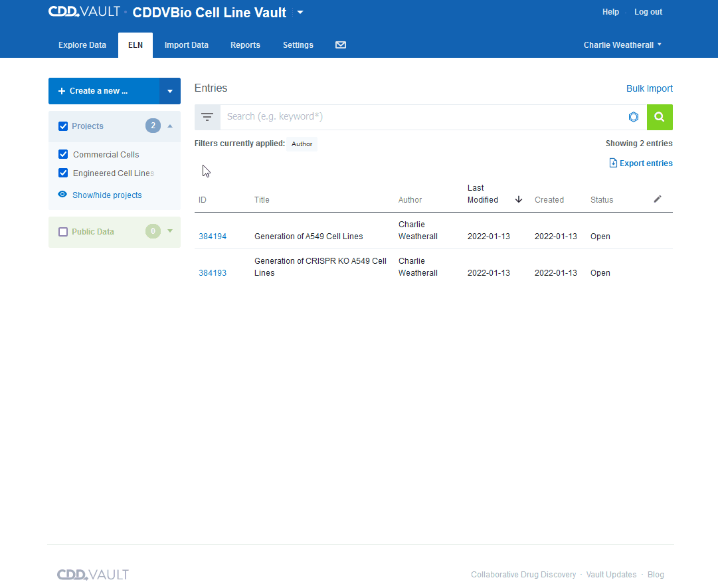The width and height of the screenshot is (718, 588).
Task: Open the Settings tab
Action: point(298,45)
